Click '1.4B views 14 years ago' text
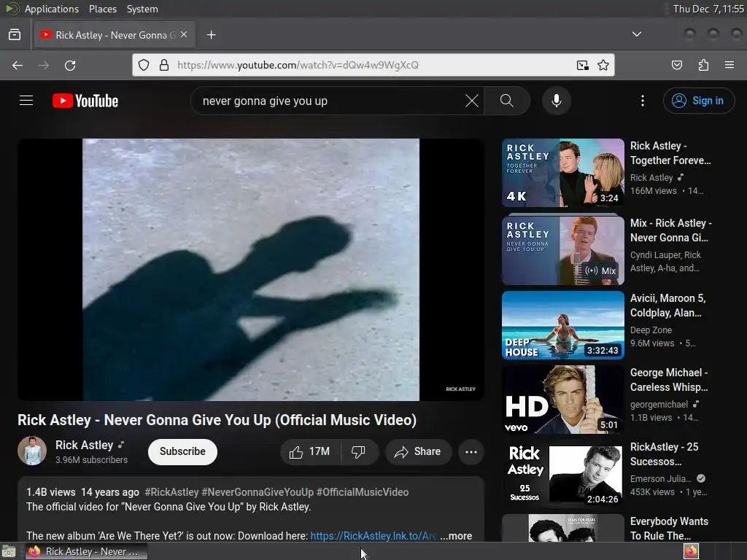747x560 pixels. pyautogui.click(x=82, y=492)
